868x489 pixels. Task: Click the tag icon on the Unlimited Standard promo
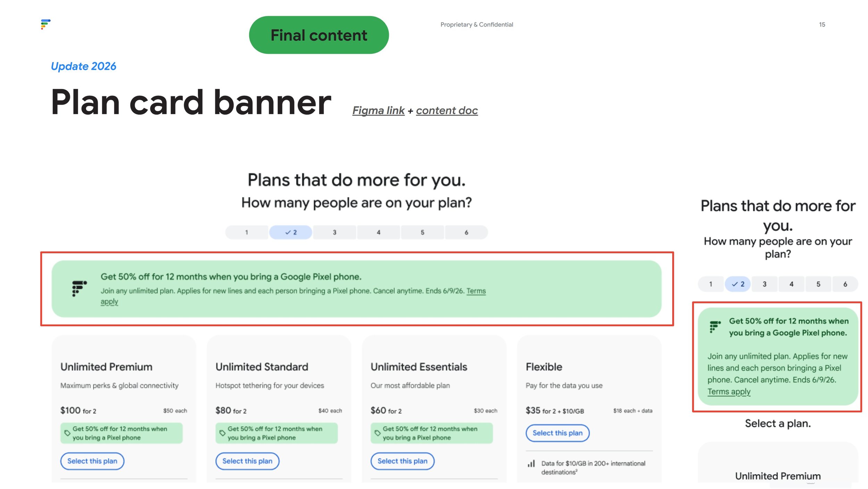(x=223, y=433)
